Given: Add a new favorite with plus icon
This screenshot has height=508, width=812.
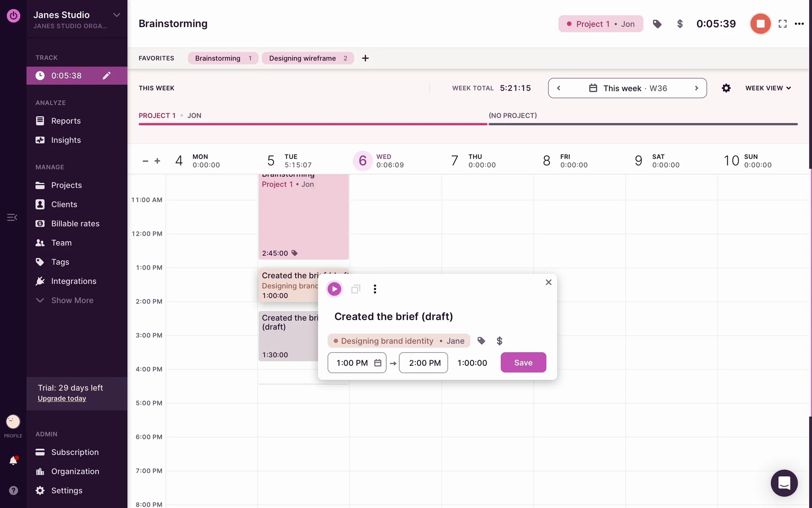Looking at the screenshot, I should 365,58.
